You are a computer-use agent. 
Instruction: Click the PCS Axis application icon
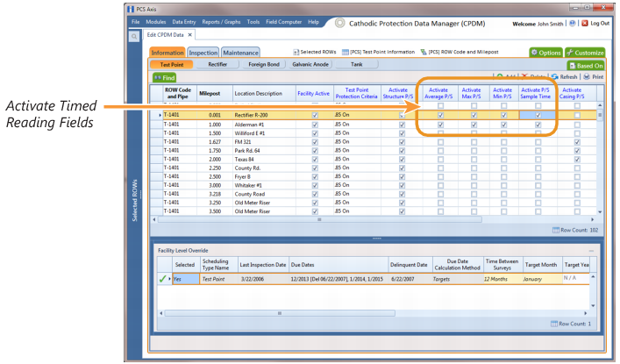131,9
